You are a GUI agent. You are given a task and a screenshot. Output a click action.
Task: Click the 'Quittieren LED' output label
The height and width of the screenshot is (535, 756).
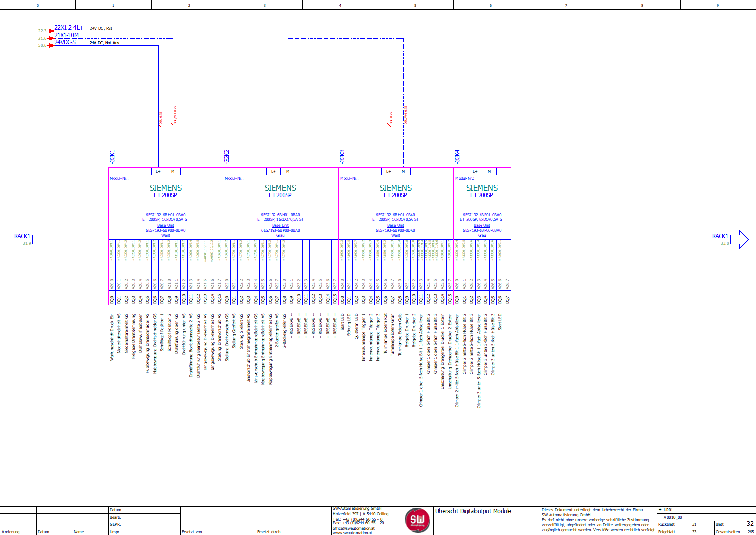[x=356, y=326]
